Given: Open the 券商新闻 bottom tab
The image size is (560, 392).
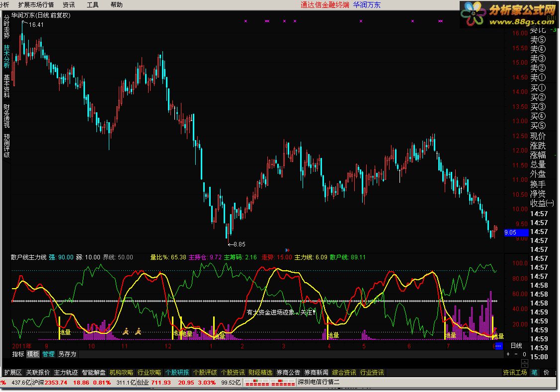Looking at the screenshot, I should (x=316, y=372).
